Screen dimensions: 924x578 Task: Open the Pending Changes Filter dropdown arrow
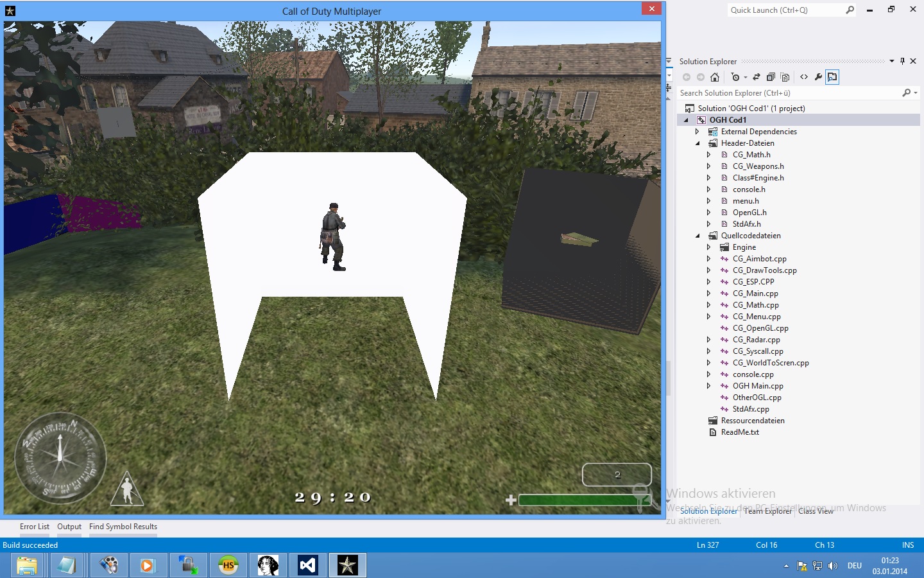[x=746, y=78]
